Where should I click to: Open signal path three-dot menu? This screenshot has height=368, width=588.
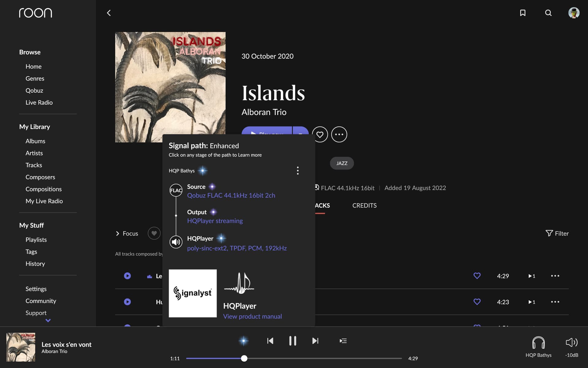coord(298,171)
